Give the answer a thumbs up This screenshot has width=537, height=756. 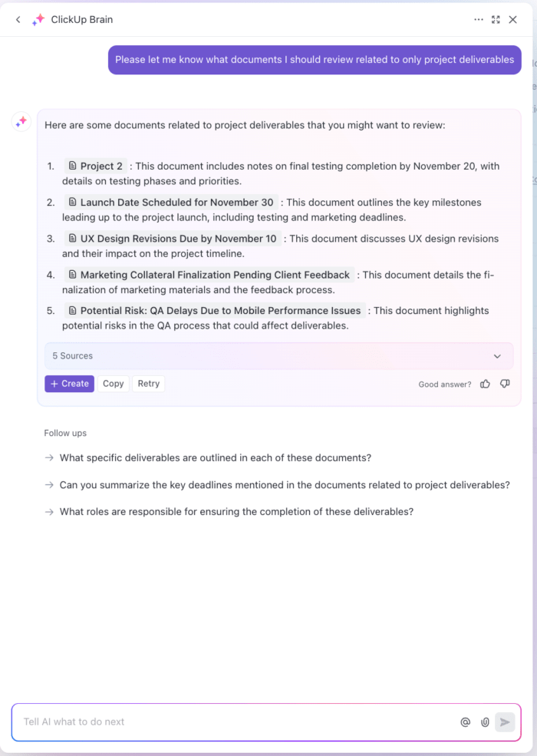tap(485, 383)
